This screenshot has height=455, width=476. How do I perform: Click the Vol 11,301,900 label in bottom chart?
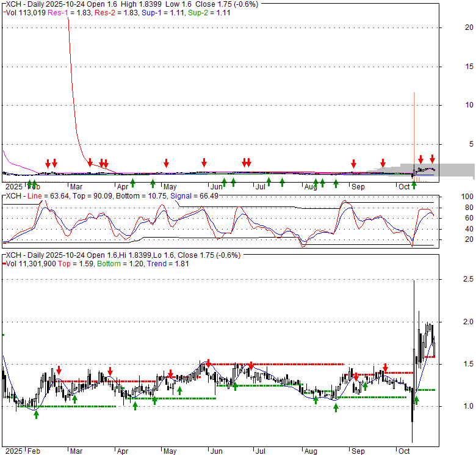pyautogui.click(x=34, y=264)
